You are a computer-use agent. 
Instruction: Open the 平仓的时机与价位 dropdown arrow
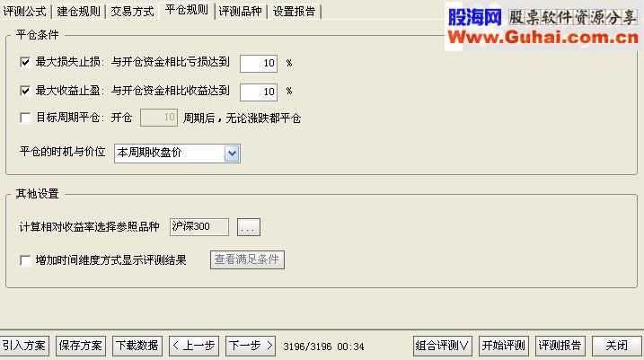(x=232, y=154)
